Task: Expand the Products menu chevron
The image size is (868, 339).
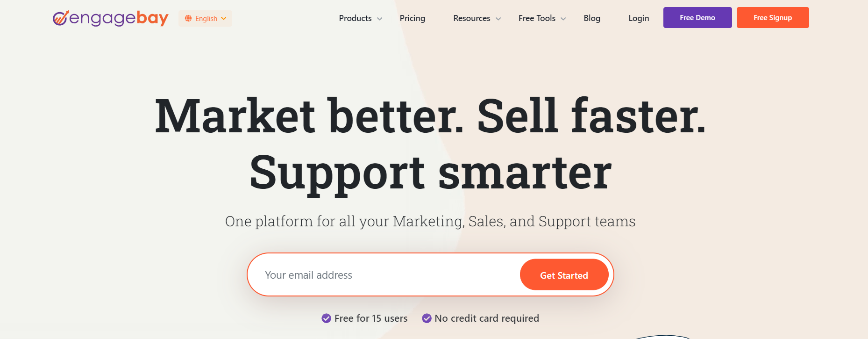Action: (x=380, y=19)
